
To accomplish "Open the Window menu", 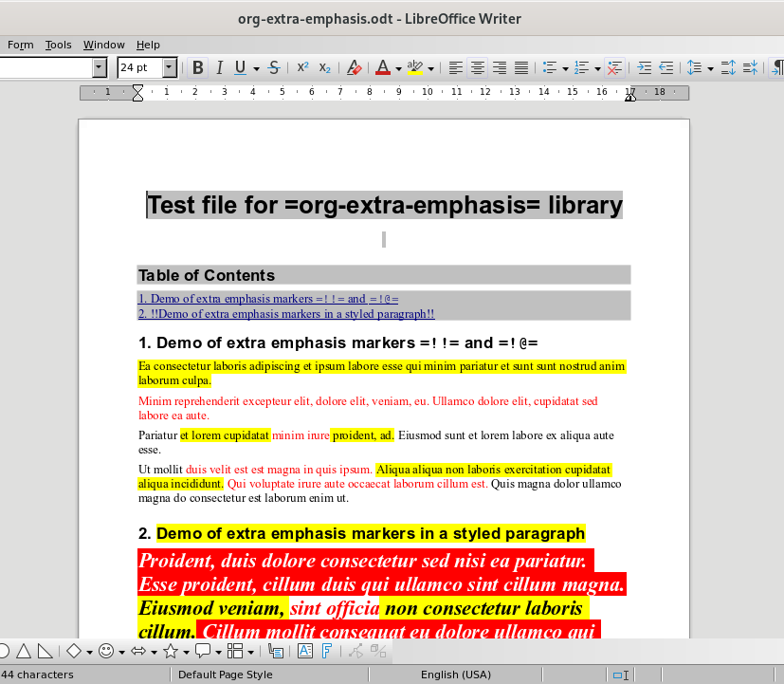I will [104, 45].
